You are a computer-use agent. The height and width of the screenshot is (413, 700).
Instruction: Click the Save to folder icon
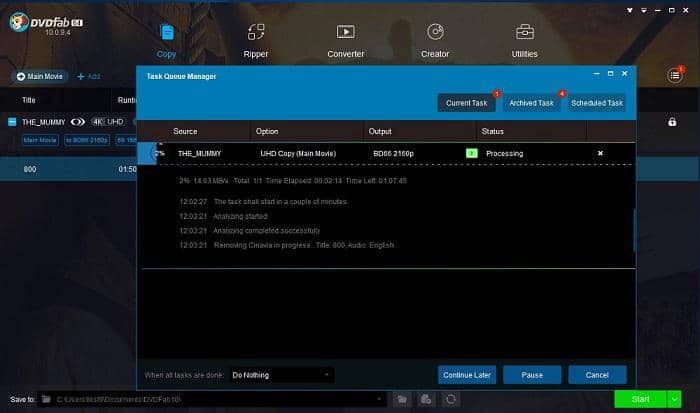point(46,399)
